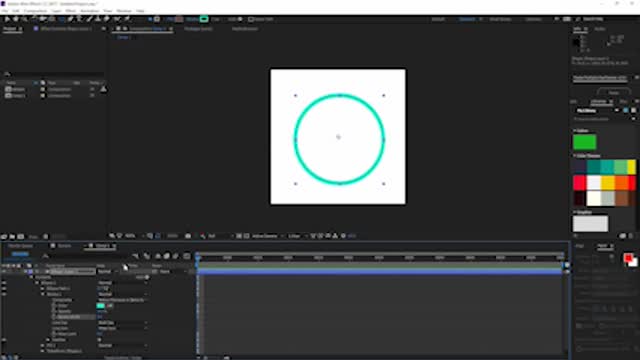Open Active Camera dropdown
Image resolution: width=640 pixels, height=360 pixels.
tap(268, 236)
